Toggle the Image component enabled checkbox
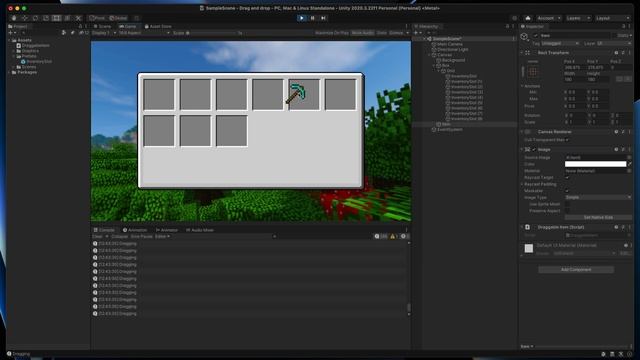Image resolution: width=640 pixels, height=360 pixels. 534,149
